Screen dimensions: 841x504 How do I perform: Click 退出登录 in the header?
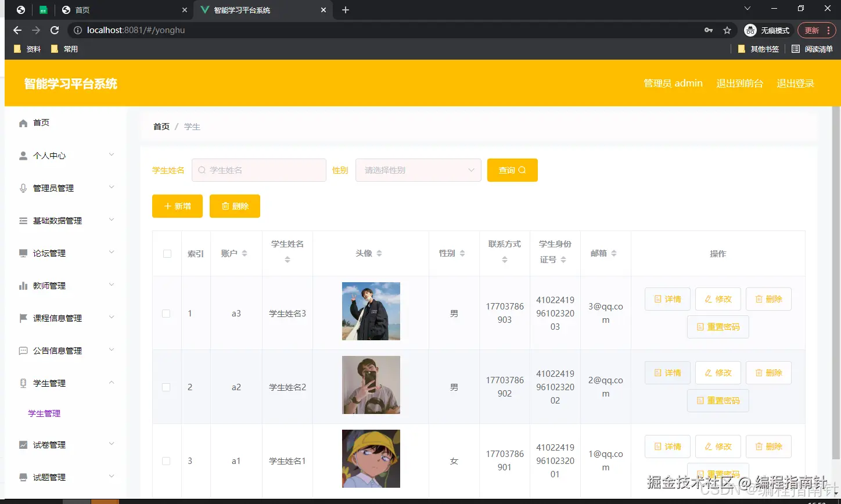point(796,83)
